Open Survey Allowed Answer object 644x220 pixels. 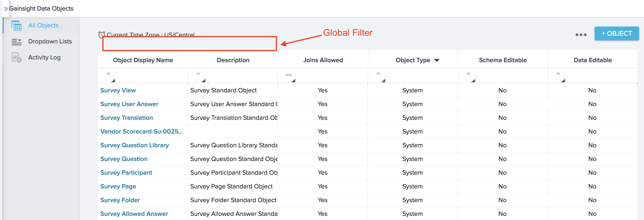(x=134, y=214)
